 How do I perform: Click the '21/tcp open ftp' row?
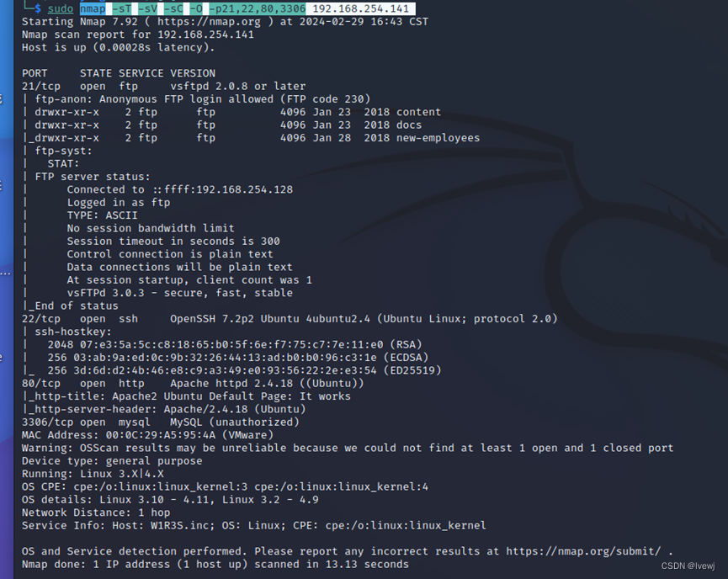click(x=164, y=87)
